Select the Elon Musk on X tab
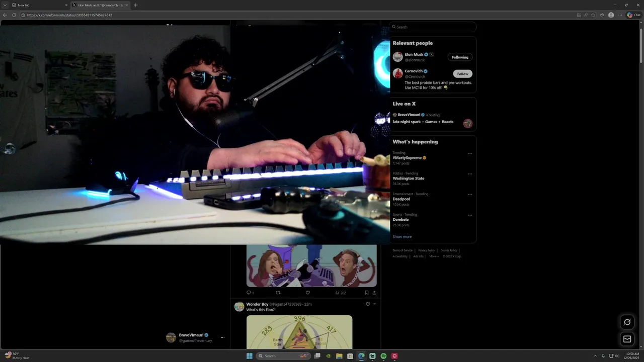Screen dimensions: 644x362 pos(100,5)
